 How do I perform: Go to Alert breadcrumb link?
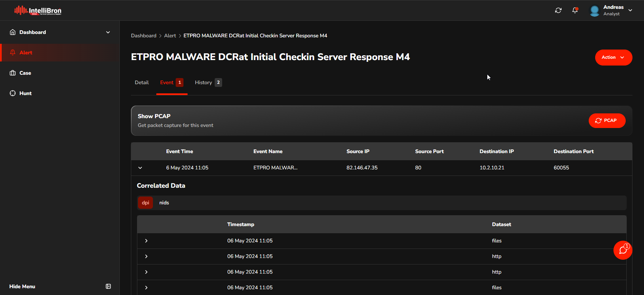pos(170,36)
